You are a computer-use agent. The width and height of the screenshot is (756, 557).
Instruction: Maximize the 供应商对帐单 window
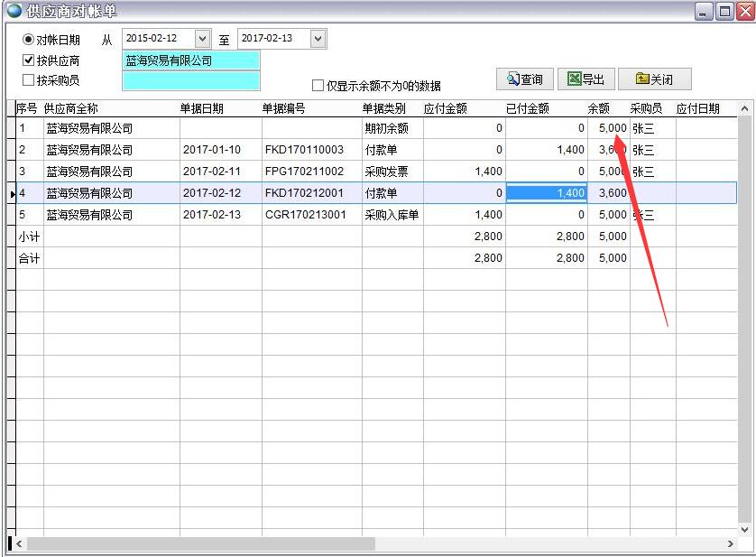[x=724, y=12]
